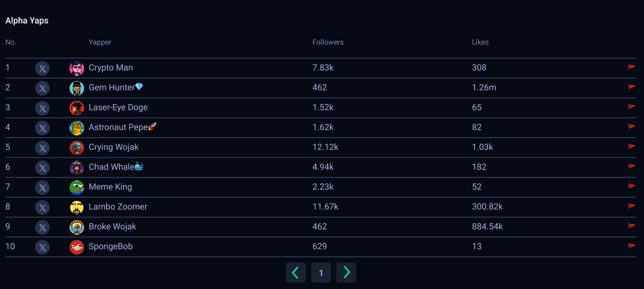
Task: Open X profile icon for Gem Hunter
Action: coord(42,88)
